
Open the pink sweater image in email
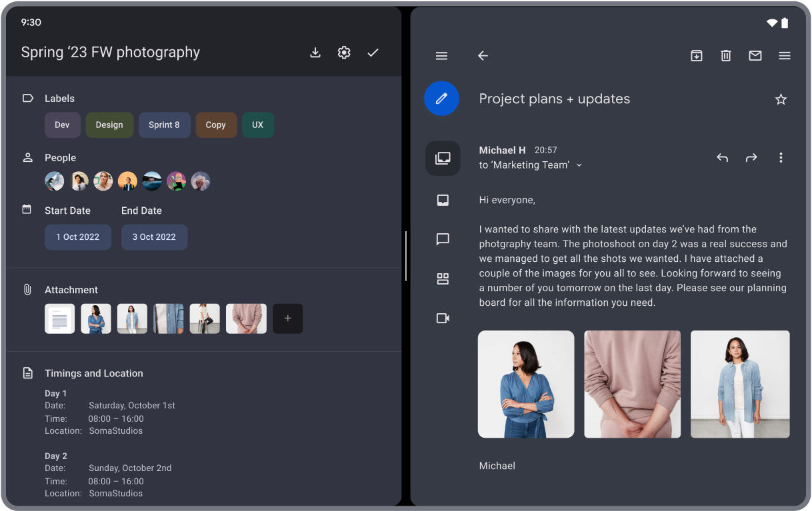632,384
